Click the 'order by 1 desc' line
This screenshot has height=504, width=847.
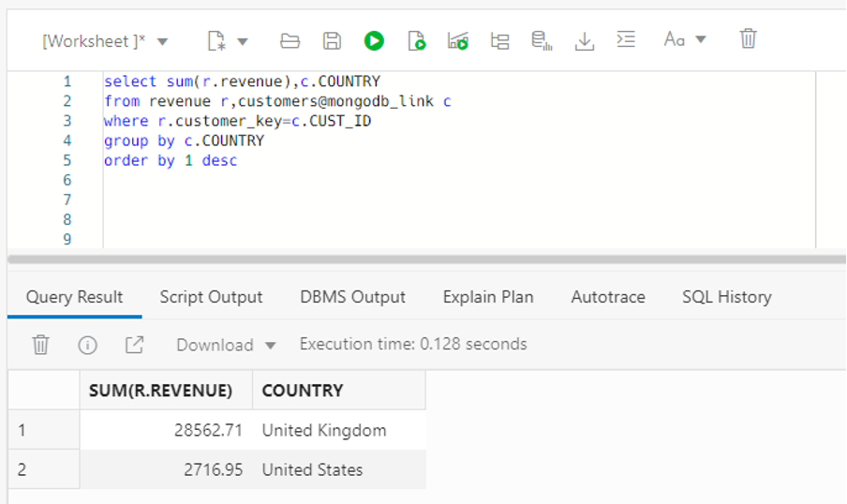pos(171,161)
